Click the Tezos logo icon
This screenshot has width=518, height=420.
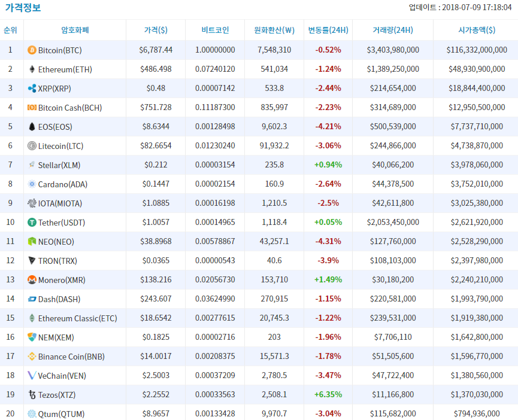pyautogui.click(x=32, y=395)
